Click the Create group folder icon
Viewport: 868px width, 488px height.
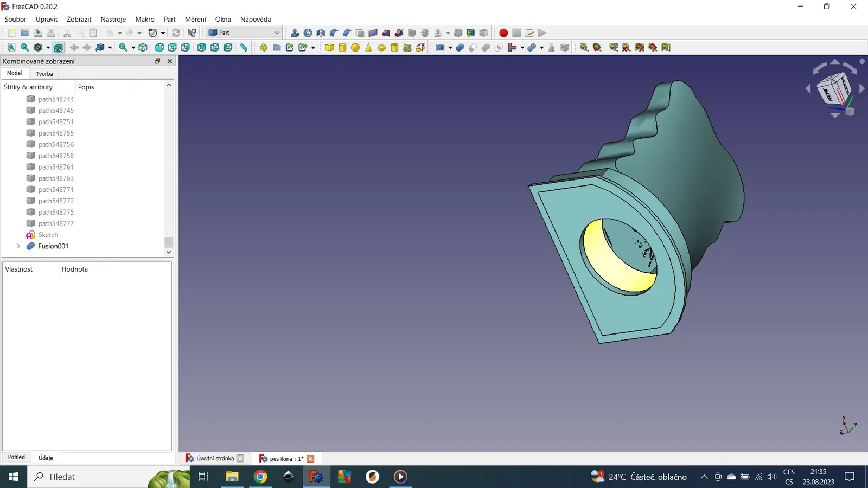pyautogui.click(x=277, y=48)
